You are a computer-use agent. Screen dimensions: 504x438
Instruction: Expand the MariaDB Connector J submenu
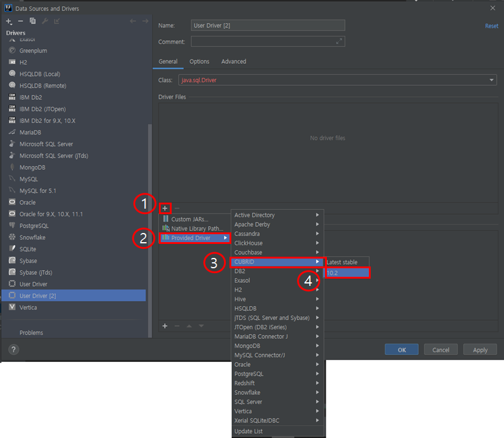[x=278, y=336]
